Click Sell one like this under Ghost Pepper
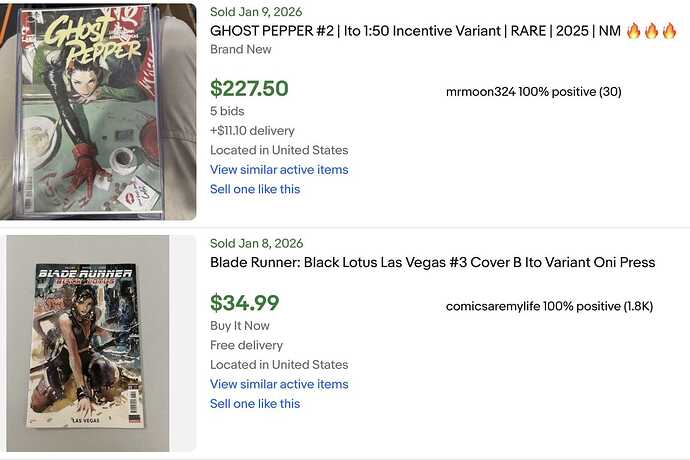Viewport: 690px width, 460px height. [255, 189]
